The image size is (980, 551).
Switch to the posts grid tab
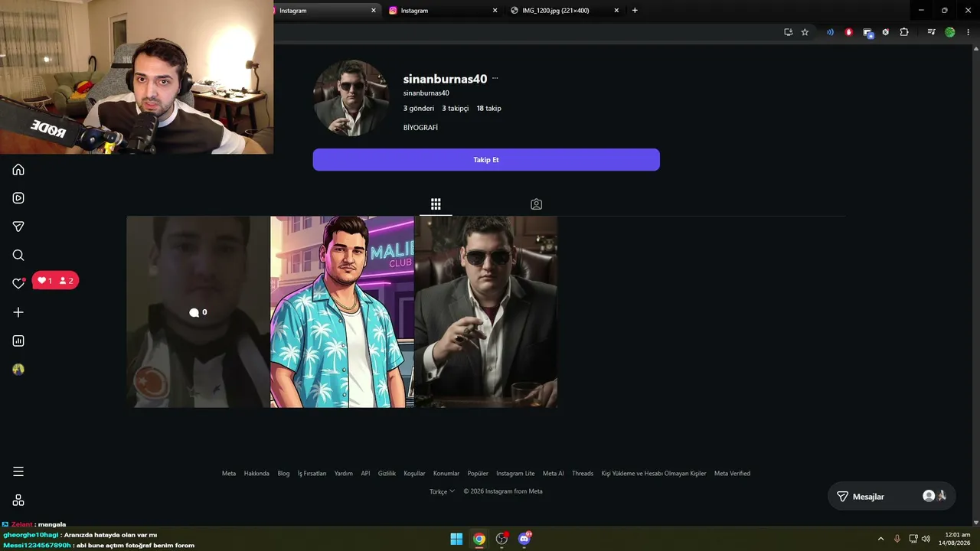(436, 204)
